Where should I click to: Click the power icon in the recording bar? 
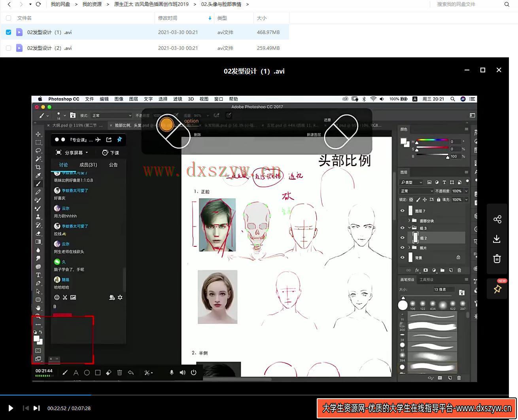pyautogui.click(x=193, y=373)
